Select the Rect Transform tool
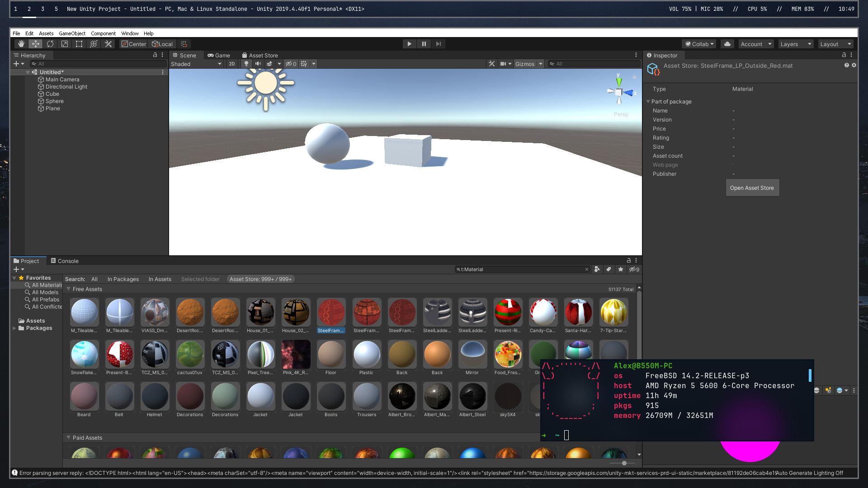The width and height of the screenshot is (868, 488). tap(79, 44)
